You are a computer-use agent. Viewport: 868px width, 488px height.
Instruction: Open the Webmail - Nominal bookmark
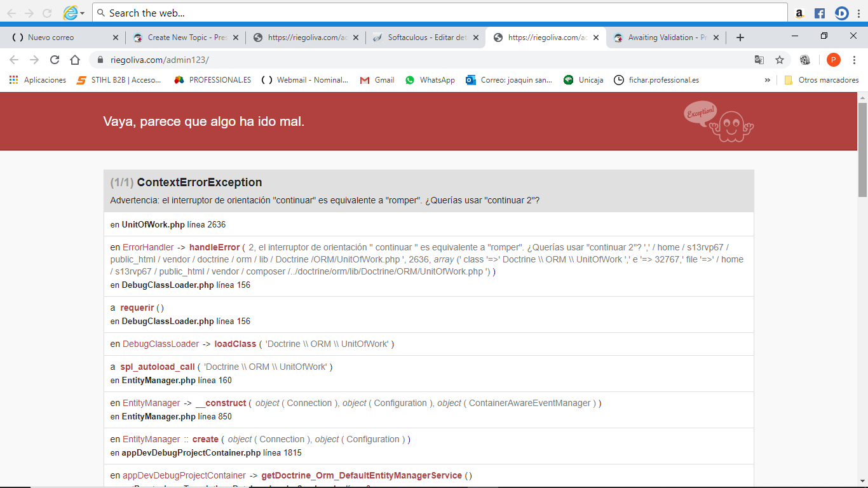(305, 80)
